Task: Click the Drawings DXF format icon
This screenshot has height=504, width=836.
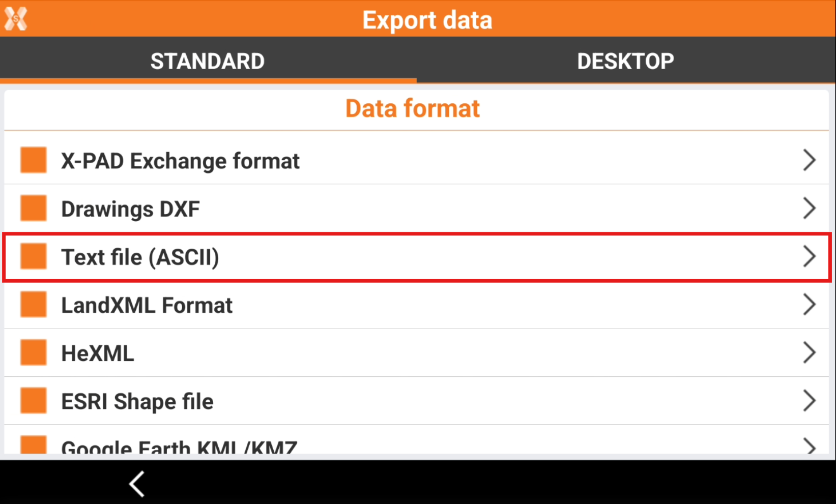Action: [x=33, y=207]
